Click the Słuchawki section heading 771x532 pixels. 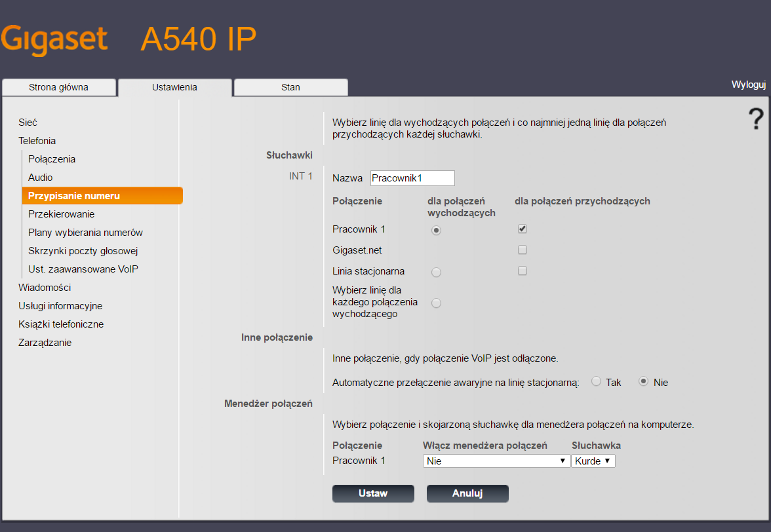289,155
